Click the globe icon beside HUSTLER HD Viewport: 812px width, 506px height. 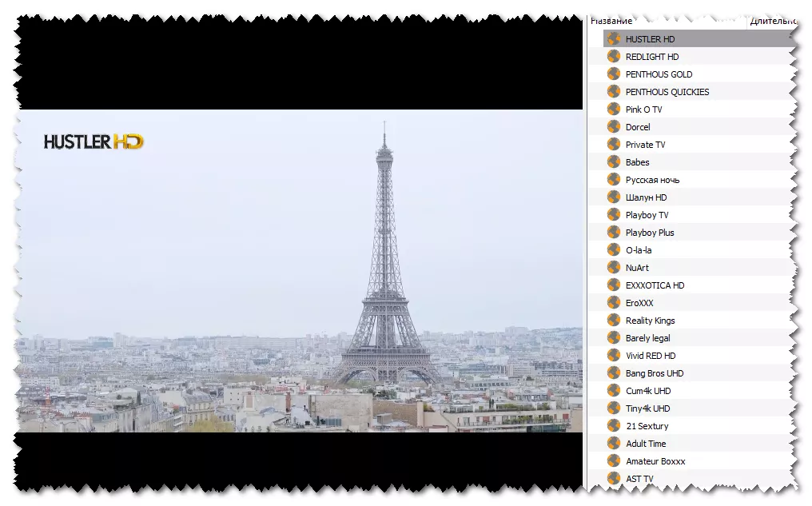614,39
